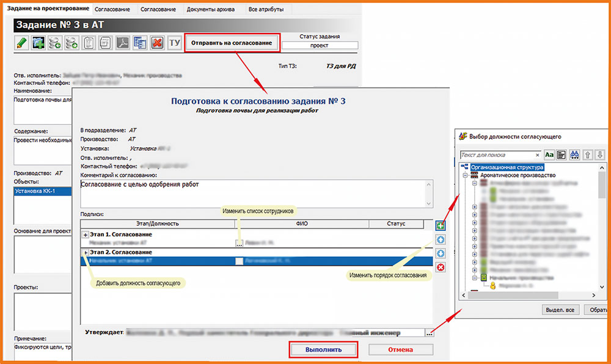This screenshot has width=611, height=364.
Task: Expand Этап 1. Согласование plus box
Action: 85,235
